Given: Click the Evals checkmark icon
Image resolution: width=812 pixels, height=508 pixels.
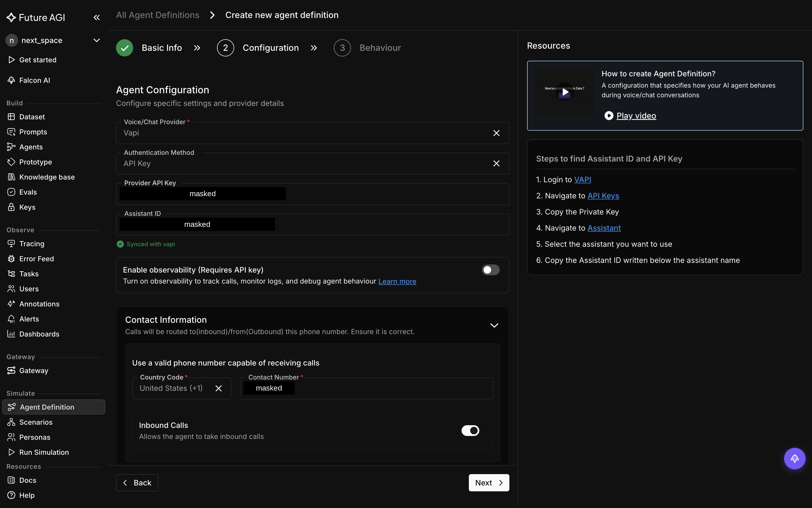Looking at the screenshot, I should 11,192.
